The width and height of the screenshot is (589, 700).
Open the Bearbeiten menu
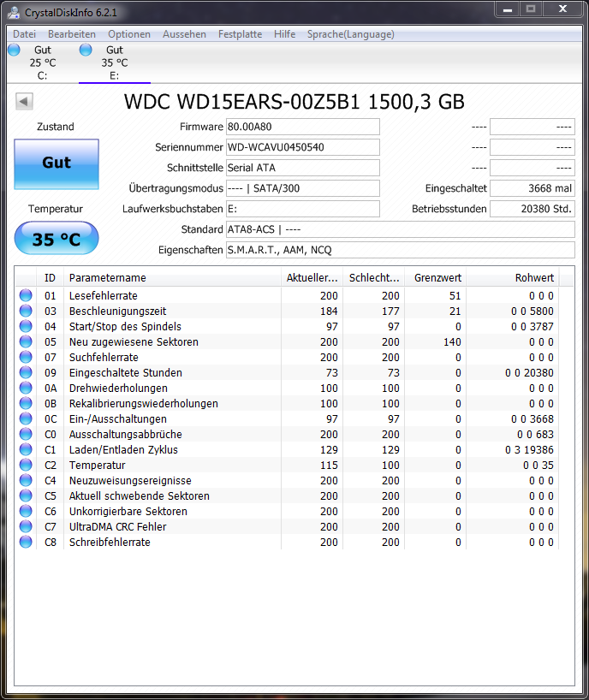(x=71, y=34)
